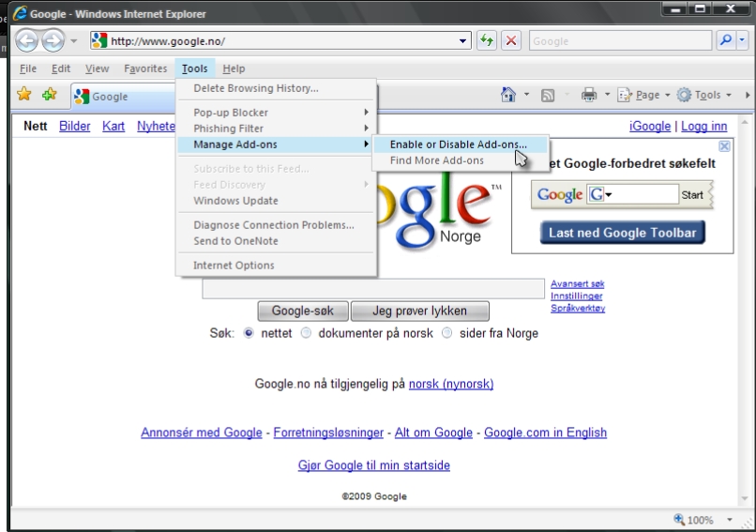Choose Enable or Disable Add-ons...
The width and height of the screenshot is (756, 532).
pos(459,144)
